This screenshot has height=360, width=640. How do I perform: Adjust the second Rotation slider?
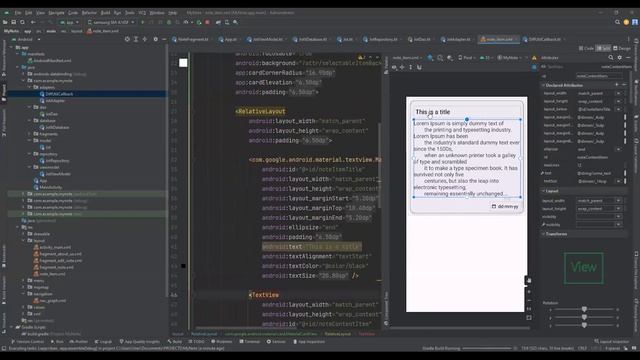tap(584, 317)
